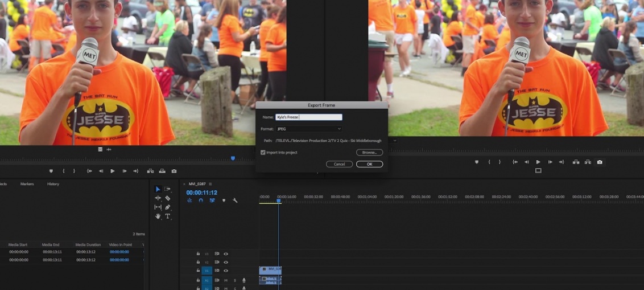
Task: Toggle V1 track output eye
Action: [x=225, y=271]
